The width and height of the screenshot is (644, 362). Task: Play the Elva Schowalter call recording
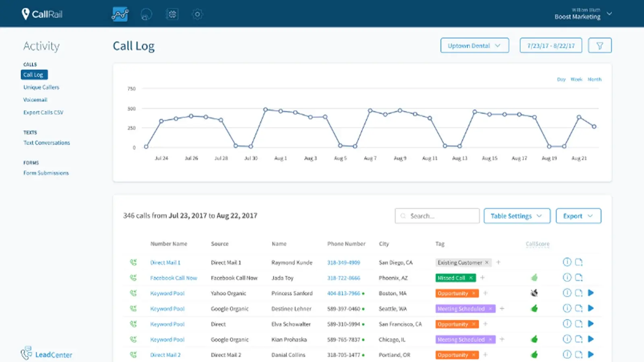(591, 323)
